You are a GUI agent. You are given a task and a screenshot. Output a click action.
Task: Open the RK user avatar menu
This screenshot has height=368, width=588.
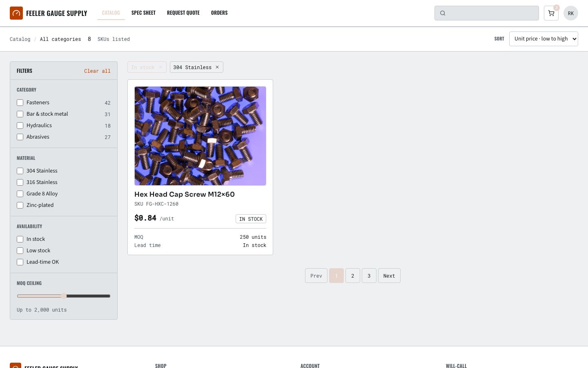tap(571, 13)
